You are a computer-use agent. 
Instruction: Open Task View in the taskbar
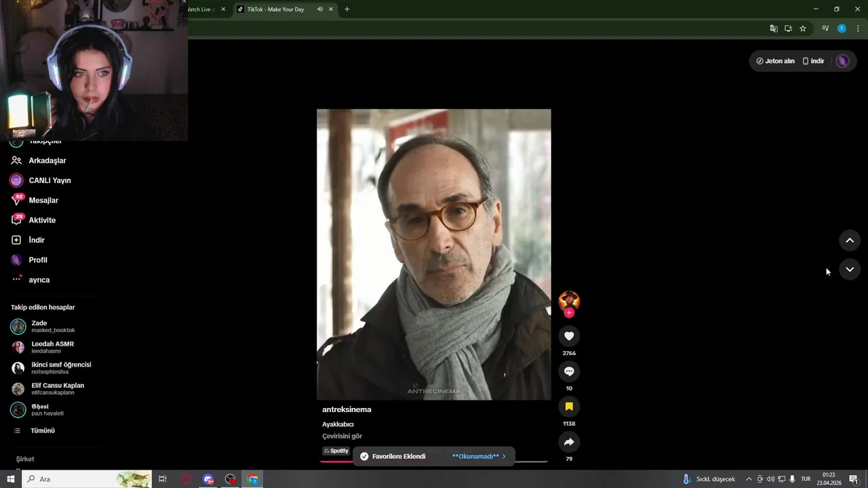163,479
